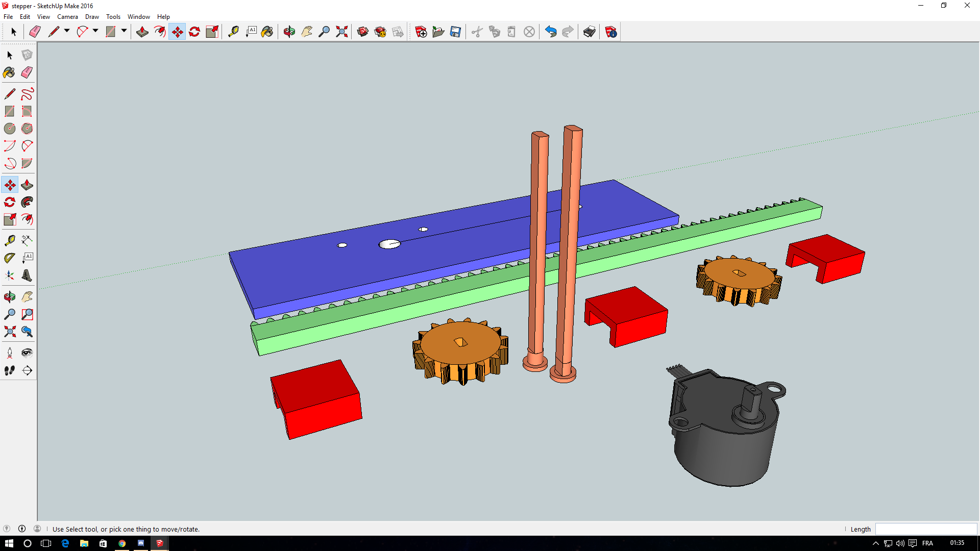
Task: Activate the 3D Text tool
Action: pos(27,275)
